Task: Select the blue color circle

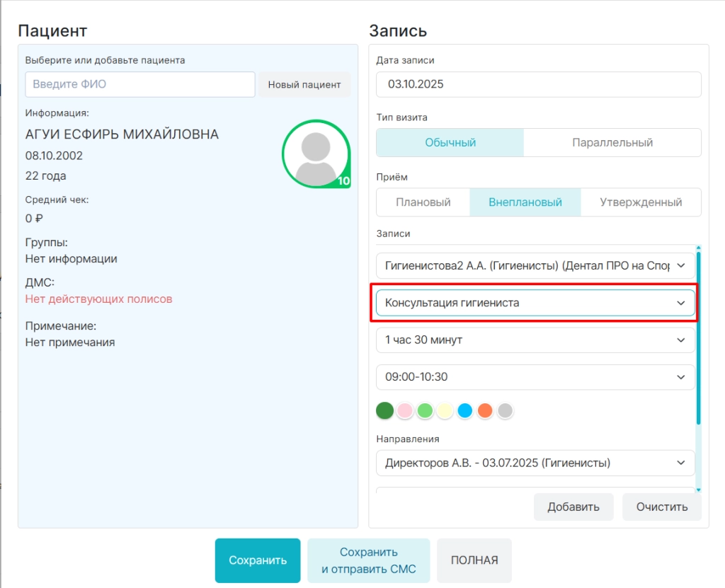Action: 465,410
